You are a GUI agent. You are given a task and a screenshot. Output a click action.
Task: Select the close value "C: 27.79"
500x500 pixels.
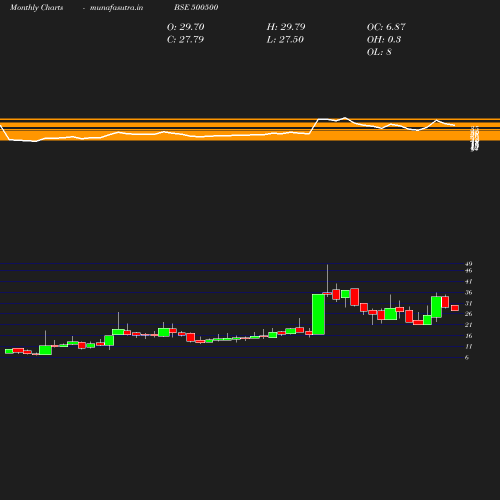pyautogui.click(x=185, y=39)
